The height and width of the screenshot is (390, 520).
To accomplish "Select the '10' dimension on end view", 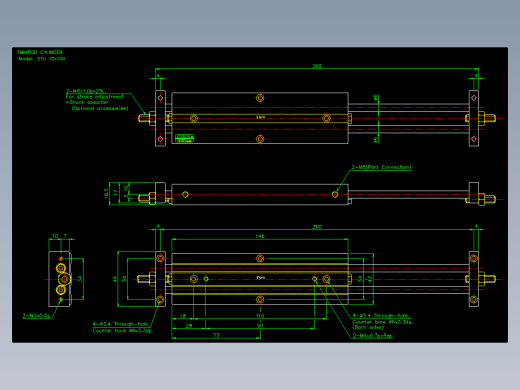I will click(55, 236).
